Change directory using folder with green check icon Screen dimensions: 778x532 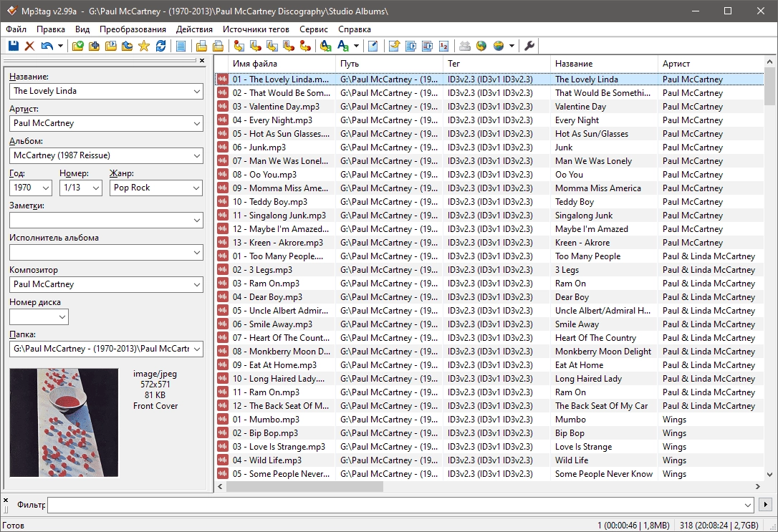(77, 46)
